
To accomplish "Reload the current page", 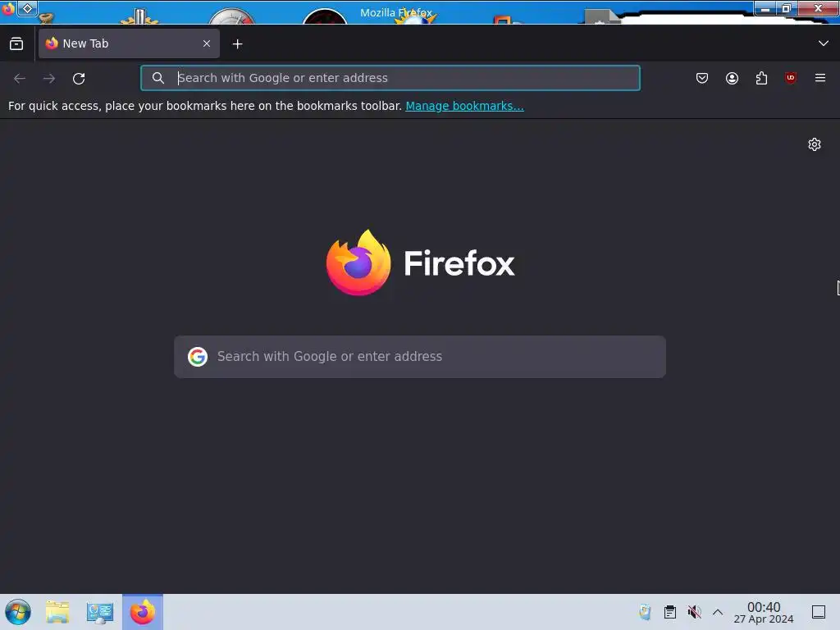I will click(79, 78).
